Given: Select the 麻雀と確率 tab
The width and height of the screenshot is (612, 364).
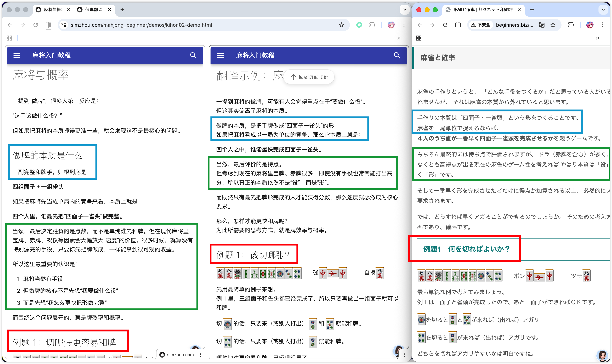Looking at the screenshot, I should click(482, 10).
